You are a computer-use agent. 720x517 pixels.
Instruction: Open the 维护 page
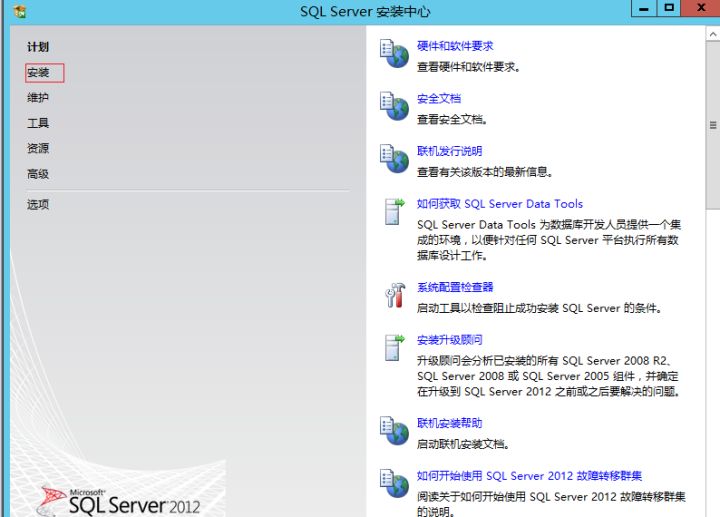tap(38, 98)
